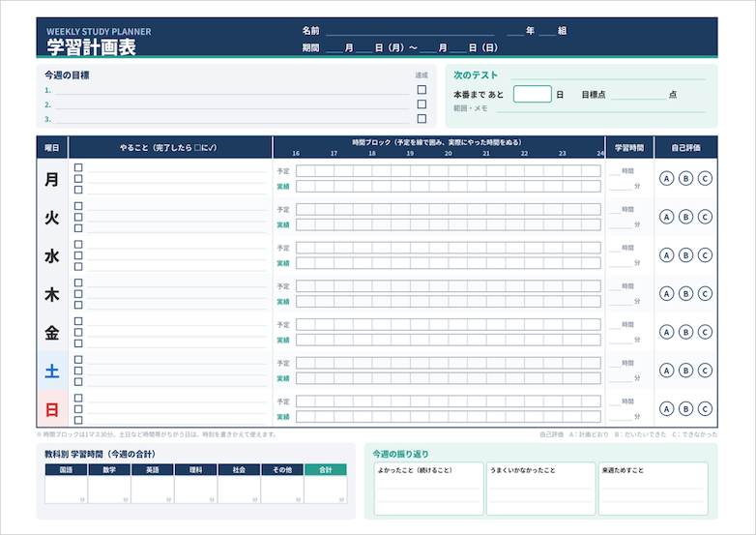Click the 理科 subject time cell
756x535 pixels.
[195, 490]
